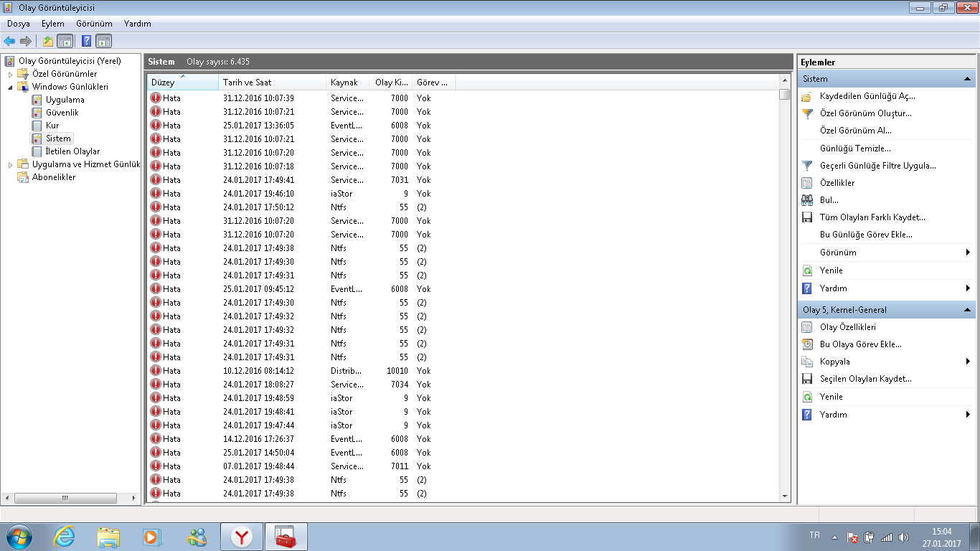Launch Internet Explorer from the taskbar
Viewport: 980px width, 551px height.
[65, 537]
